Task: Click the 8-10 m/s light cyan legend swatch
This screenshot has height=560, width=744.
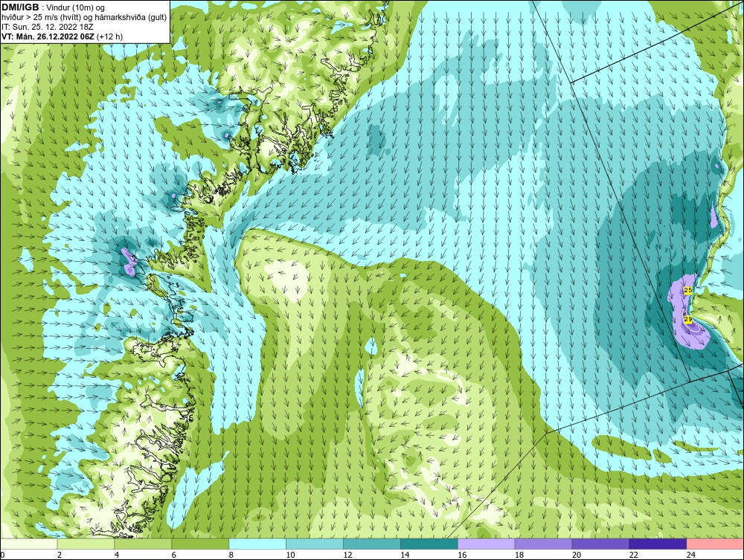Action: [x=257, y=544]
